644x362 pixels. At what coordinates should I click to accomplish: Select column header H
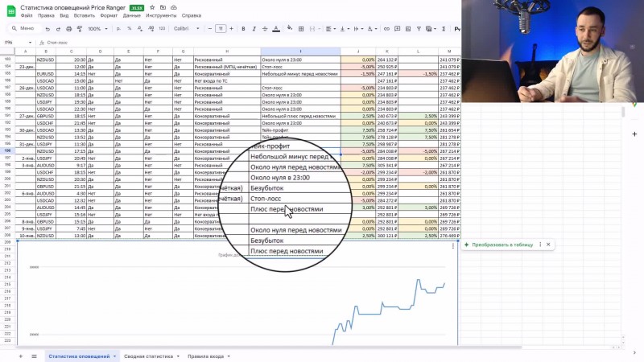pos(227,51)
